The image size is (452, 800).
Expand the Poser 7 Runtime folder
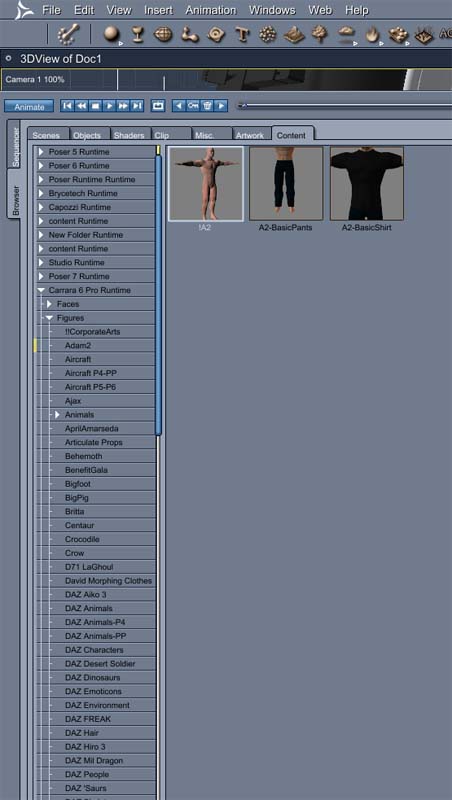point(41,277)
